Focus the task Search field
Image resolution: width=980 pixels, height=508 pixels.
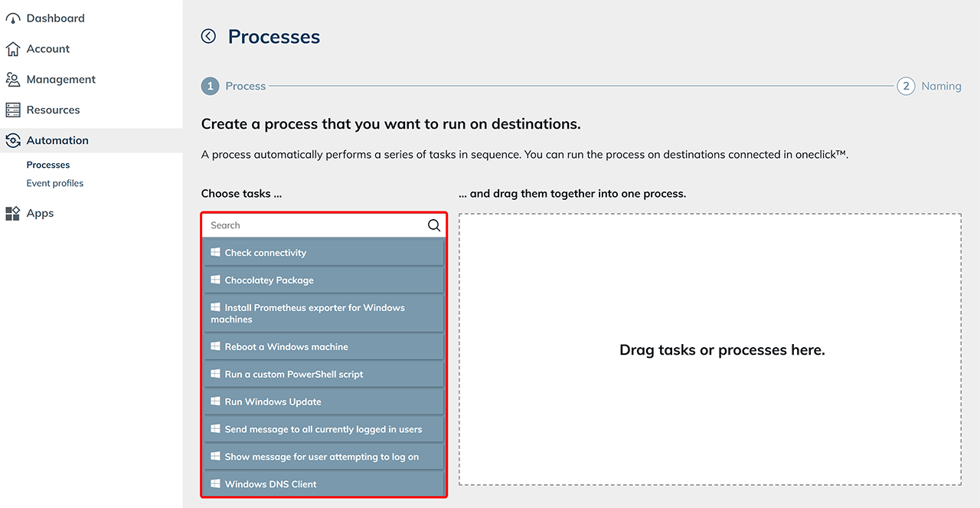[x=314, y=225]
